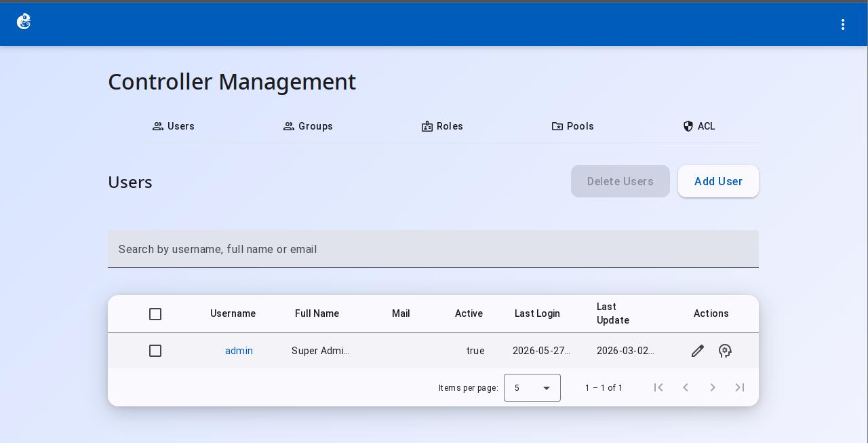
Task: Switch to the Users tab
Action: [x=173, y=126]
